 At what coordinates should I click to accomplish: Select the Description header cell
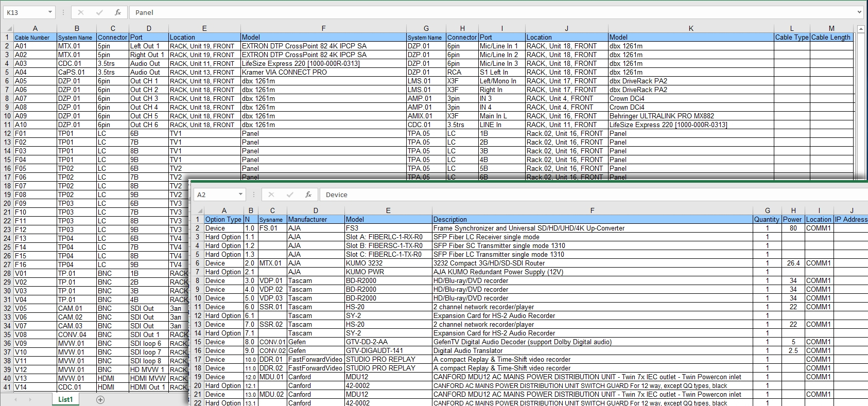click(592, 219)
